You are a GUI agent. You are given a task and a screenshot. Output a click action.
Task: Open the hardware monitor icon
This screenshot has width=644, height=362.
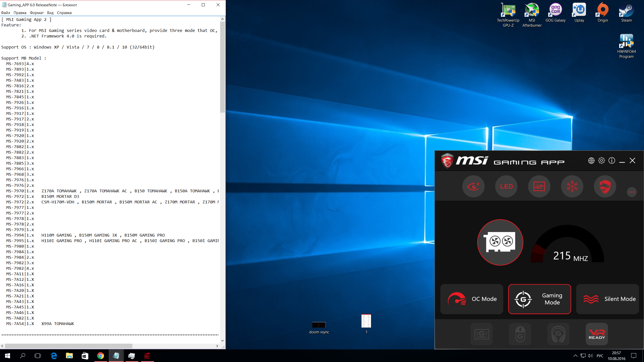tap(539, 186)
